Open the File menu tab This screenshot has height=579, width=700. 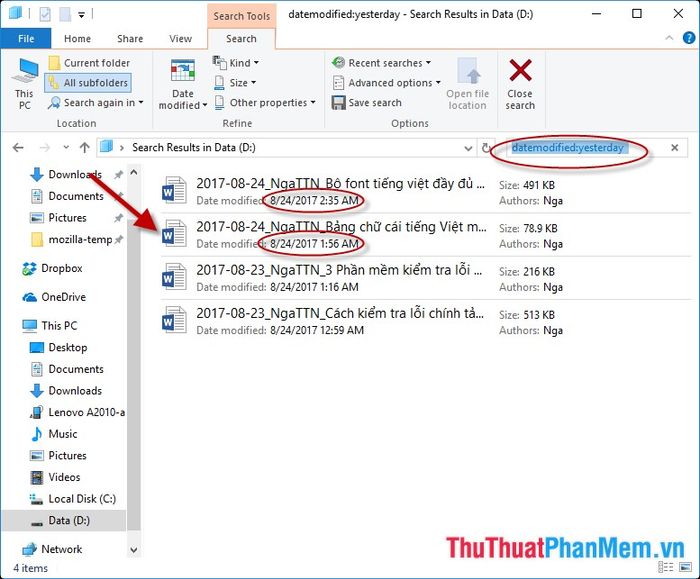[x=26, y=39]
